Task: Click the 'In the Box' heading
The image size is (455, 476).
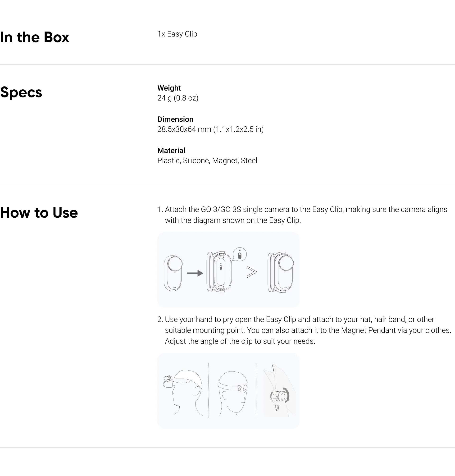Action: [35, 37]
